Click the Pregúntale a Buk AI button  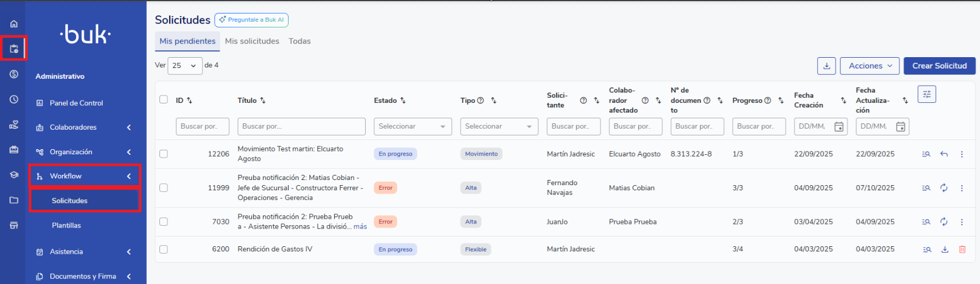(251, 20)
